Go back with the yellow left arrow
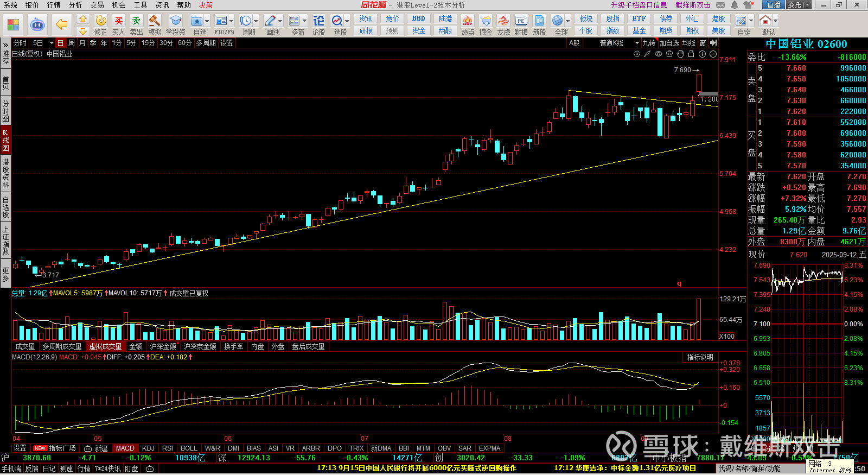Viewport: 868px width, 475px height. tap(62, 24)
